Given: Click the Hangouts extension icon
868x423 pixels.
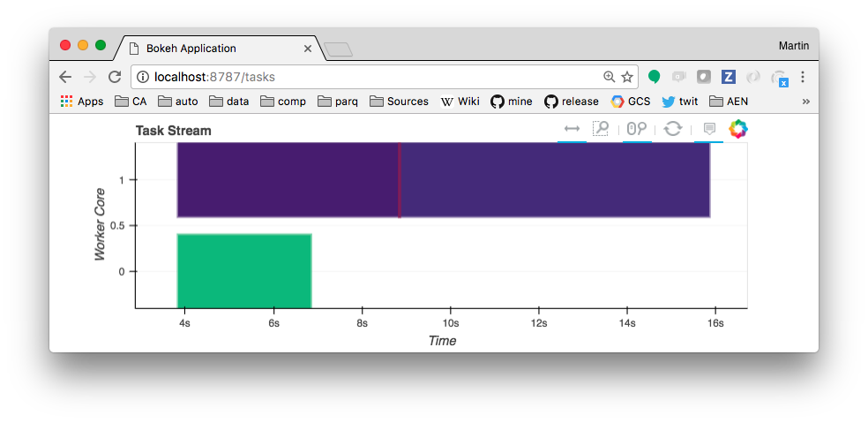Looking at the screenshot, I should tap(655, 77).
